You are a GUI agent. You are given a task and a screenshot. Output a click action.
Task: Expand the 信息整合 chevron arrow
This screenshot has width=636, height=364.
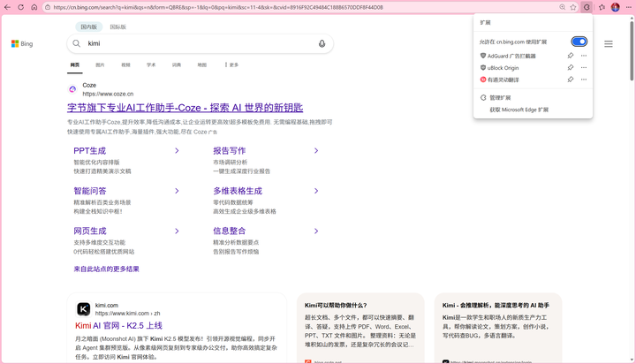point(316,231)
